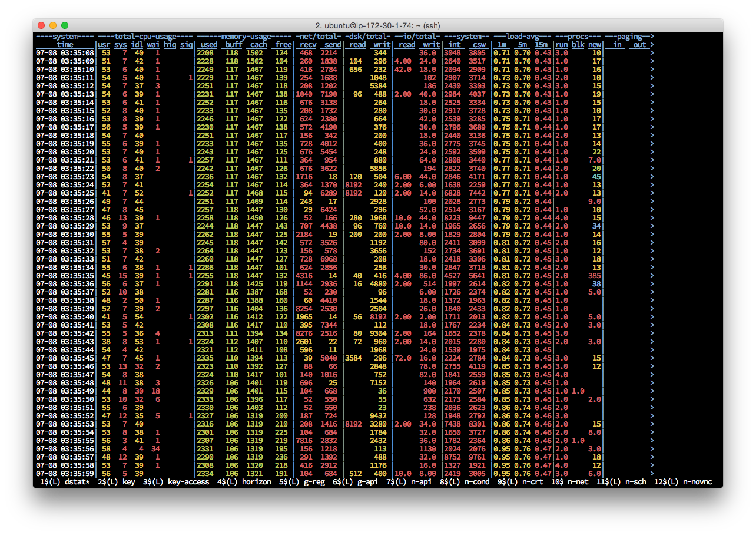Click the red close window button
Screen dimensions: 756x535
pos(41,25)
